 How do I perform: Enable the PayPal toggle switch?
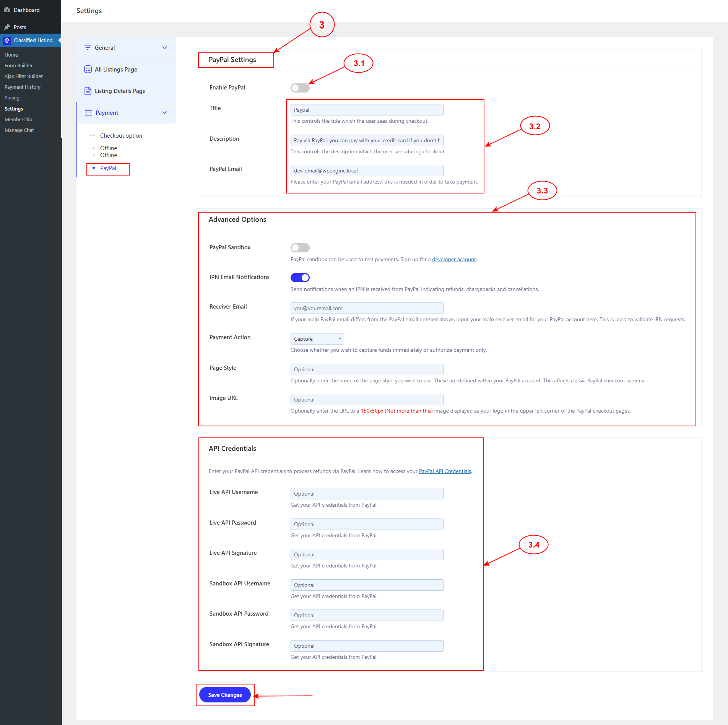coord(300,88)
